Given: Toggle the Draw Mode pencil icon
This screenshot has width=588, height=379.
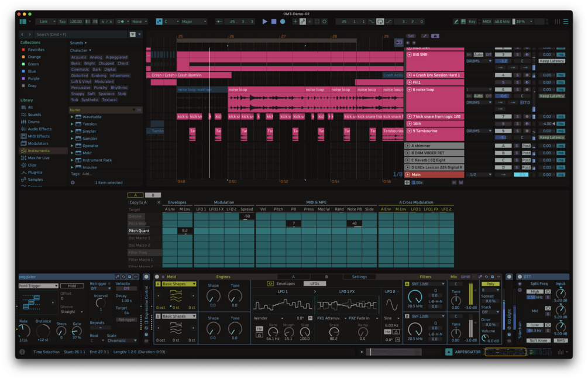Looking at the screenshot, I should coord(456,22).
